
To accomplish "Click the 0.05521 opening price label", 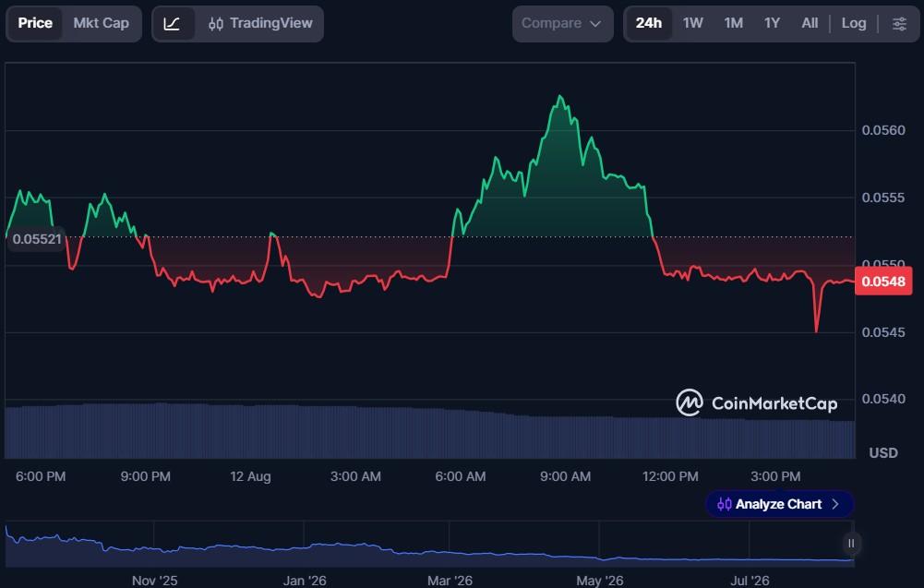I will (37, 239).
